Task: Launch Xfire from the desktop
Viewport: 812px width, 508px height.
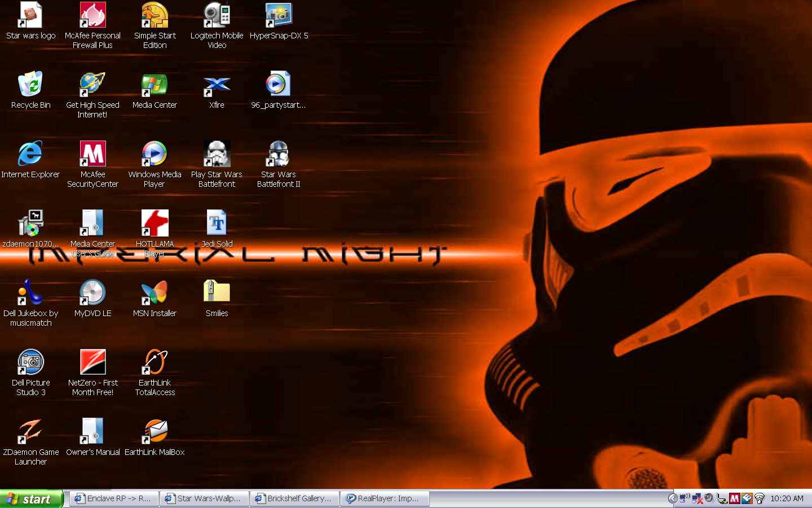Action: [217, 87]
